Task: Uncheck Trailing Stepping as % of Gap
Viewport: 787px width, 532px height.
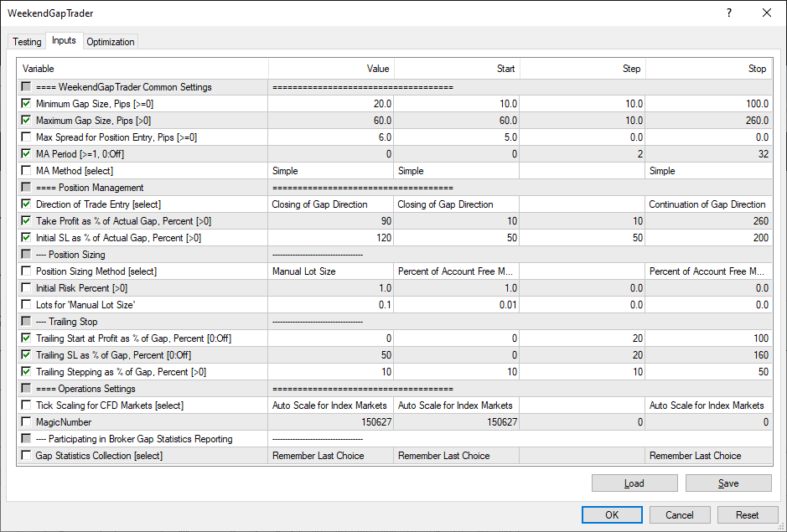Action: point(28,372)
